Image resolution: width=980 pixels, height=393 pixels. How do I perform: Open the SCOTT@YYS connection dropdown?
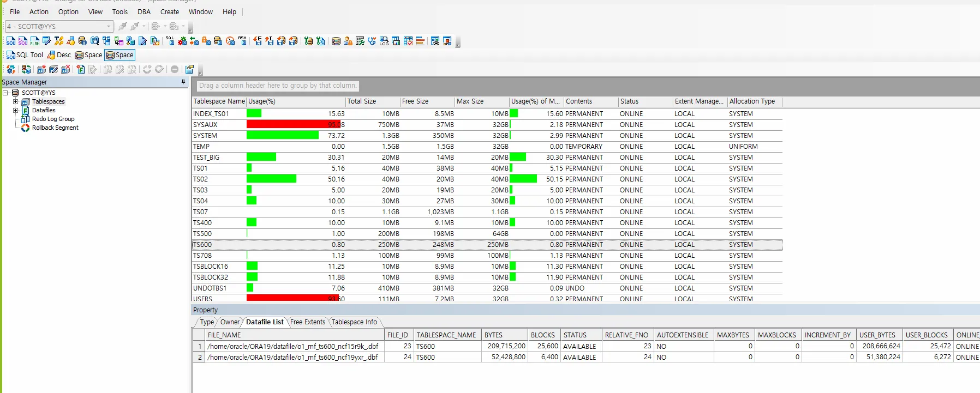[x=109, y=26]
